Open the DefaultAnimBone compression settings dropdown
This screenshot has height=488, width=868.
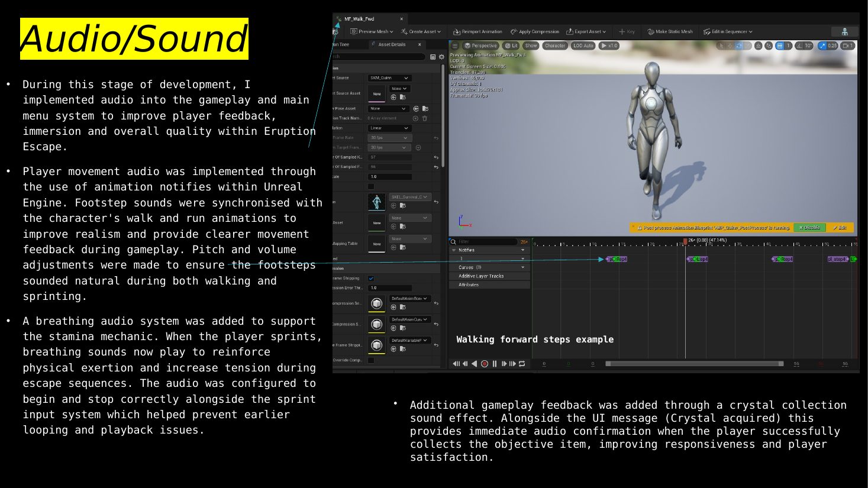click(409, 299)
